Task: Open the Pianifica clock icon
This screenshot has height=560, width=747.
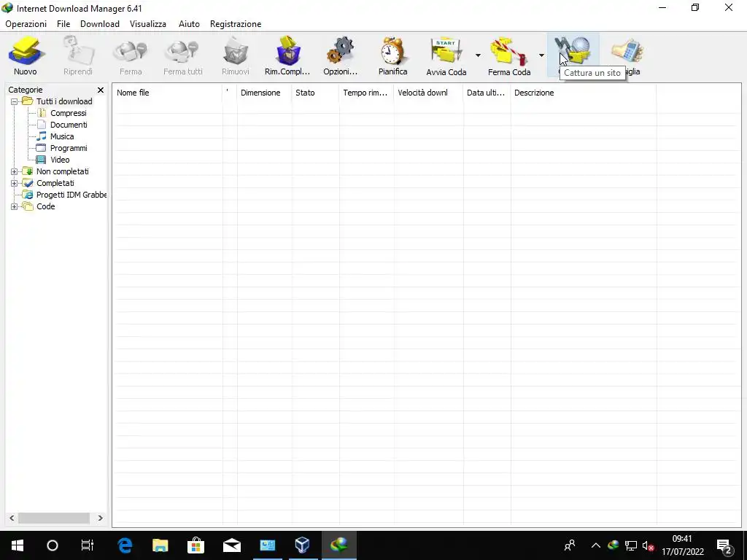Action: pos(393,51)
